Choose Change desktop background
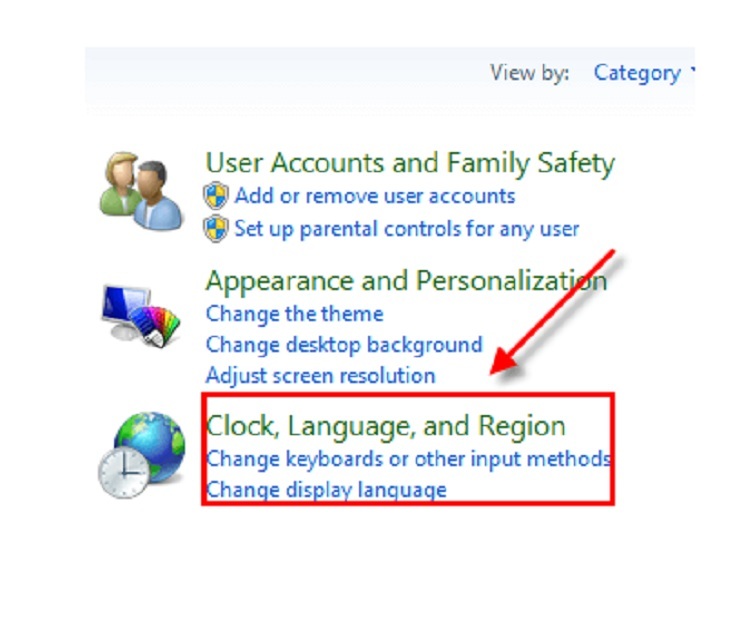This screenshot has width=755, height=635. click(x=344, y=345)
